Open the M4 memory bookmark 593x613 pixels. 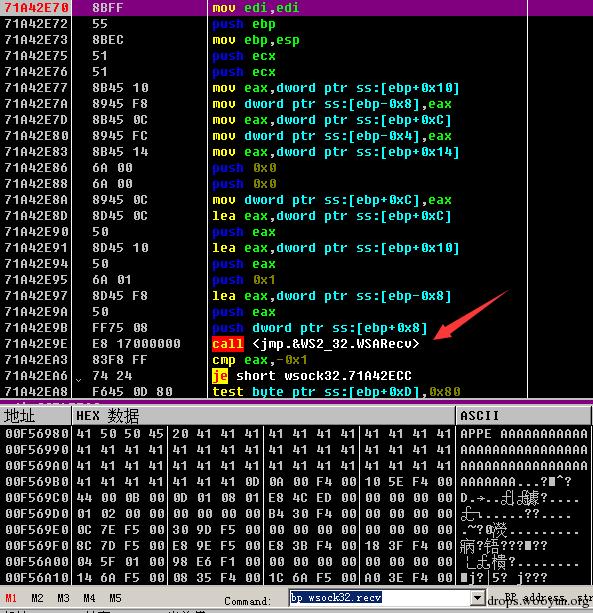89,598
